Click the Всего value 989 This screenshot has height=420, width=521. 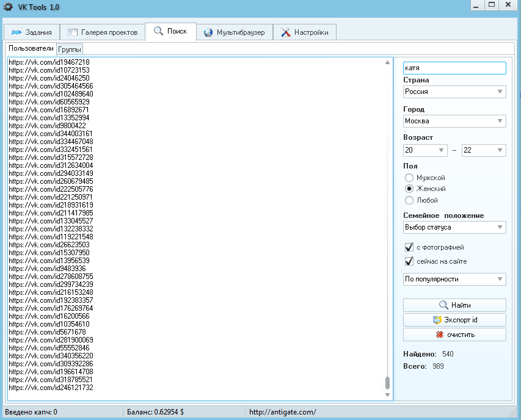(x=439, y=366)
